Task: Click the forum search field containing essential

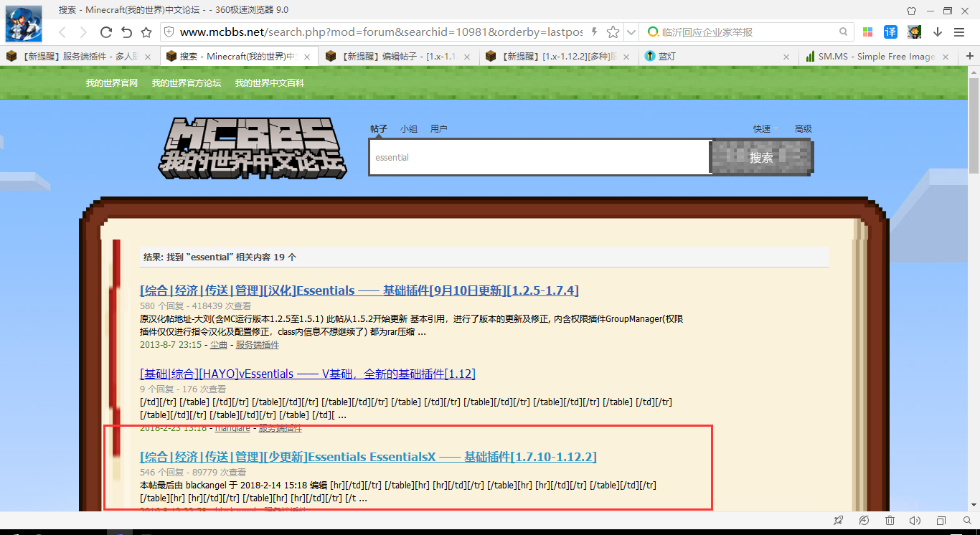Action: 540,157
